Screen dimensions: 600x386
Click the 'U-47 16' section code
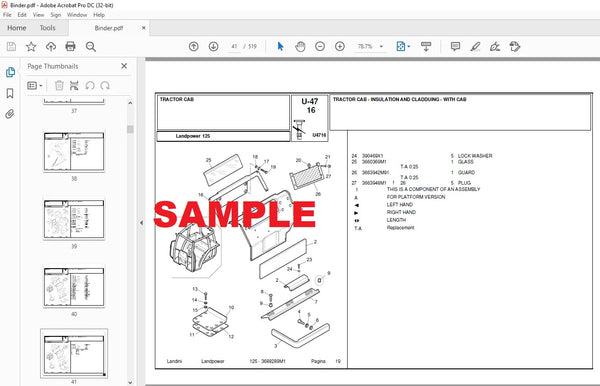point(310,106)
